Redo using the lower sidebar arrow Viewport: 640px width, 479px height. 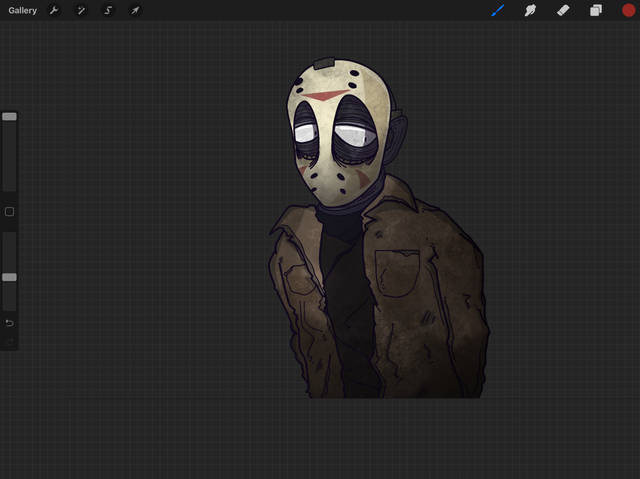pyautogui.click(x=10, y=341)
